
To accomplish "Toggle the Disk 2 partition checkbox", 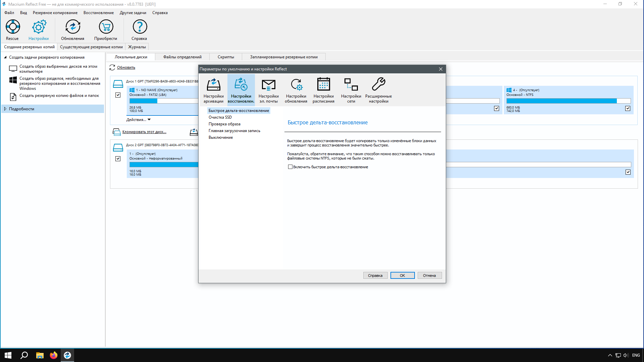I will coord(628,172).
